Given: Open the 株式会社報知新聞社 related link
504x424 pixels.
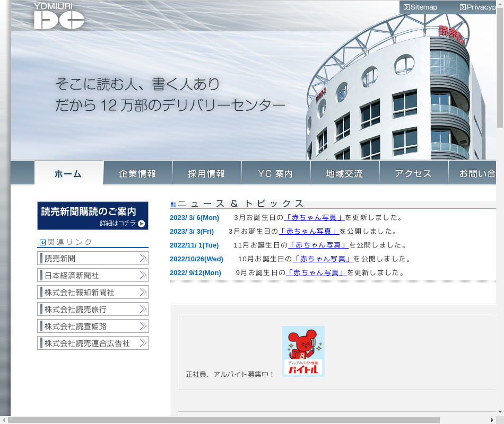Looking at the screenshot, I should (x=92, y=293).
